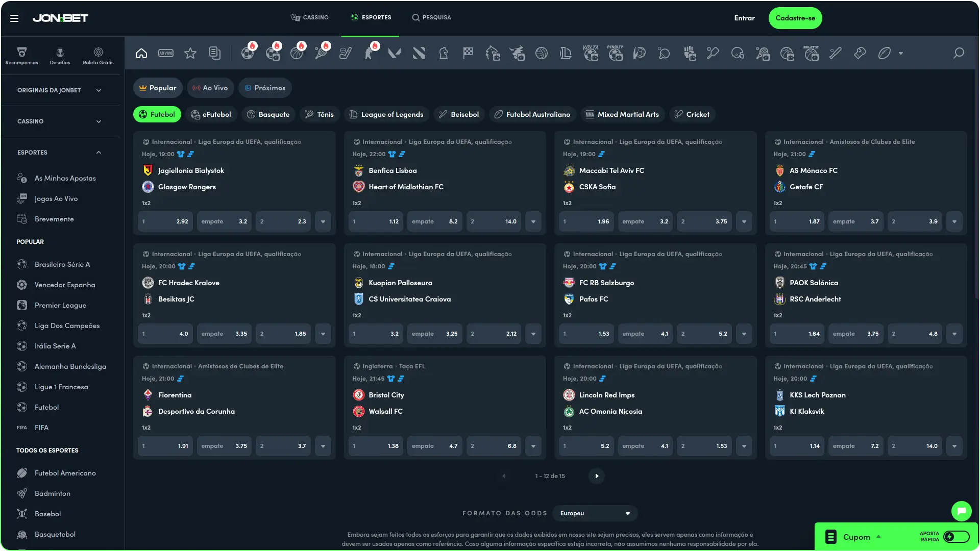Image resolution: width=980 pixels, height=551 pixels.
Task: Bet on Getafe CF win at 3.9
Action: 915,221
